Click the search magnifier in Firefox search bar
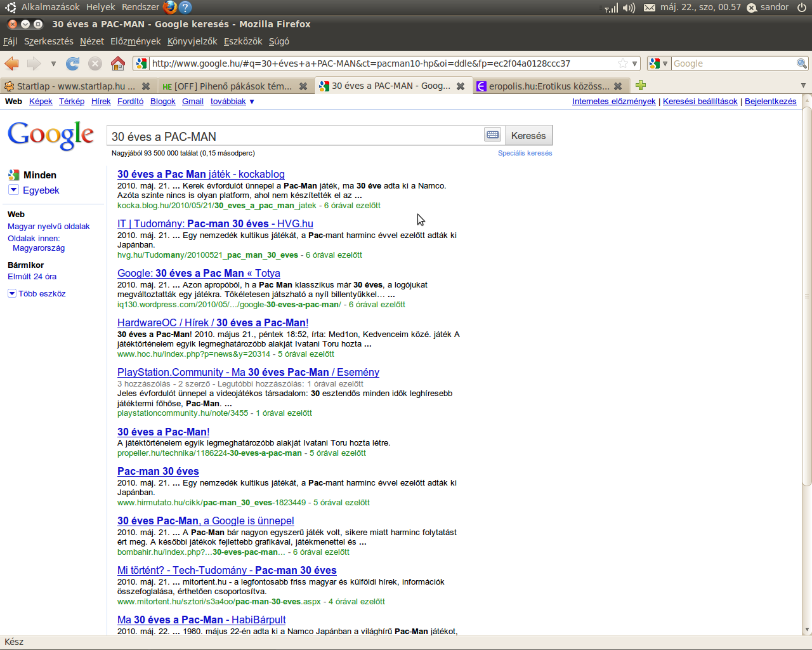The height and width of the screenshot is (650, 812). coord(802,63)
